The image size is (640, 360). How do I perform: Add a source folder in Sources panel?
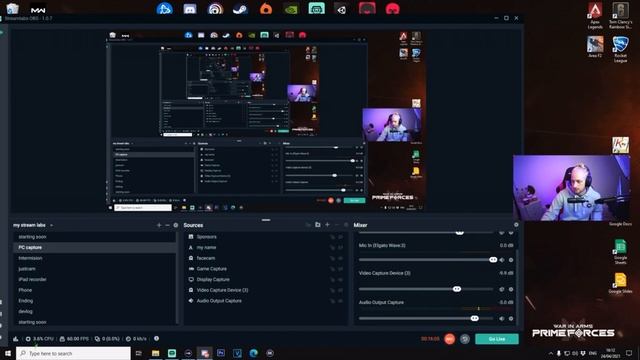coord(318,225)
